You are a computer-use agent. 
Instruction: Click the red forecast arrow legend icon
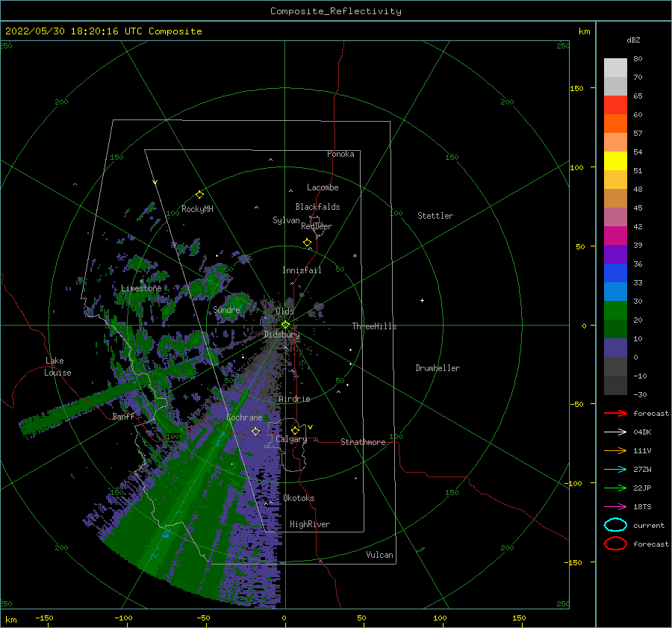615,413
